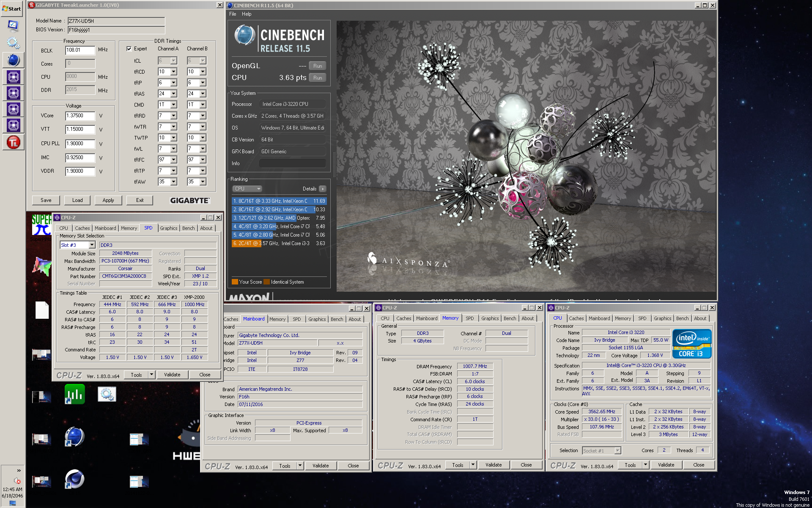Open the CMD Channel A dropdown
Screen dimensions: 812x508
click(x=173, y=105)
